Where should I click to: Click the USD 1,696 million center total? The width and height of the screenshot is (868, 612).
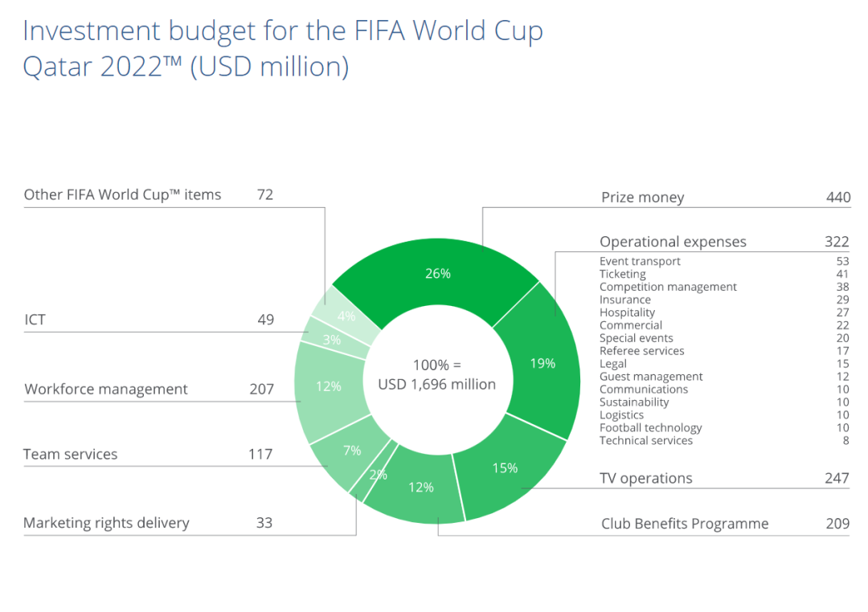pyautogui.click(x=436, y=385)
